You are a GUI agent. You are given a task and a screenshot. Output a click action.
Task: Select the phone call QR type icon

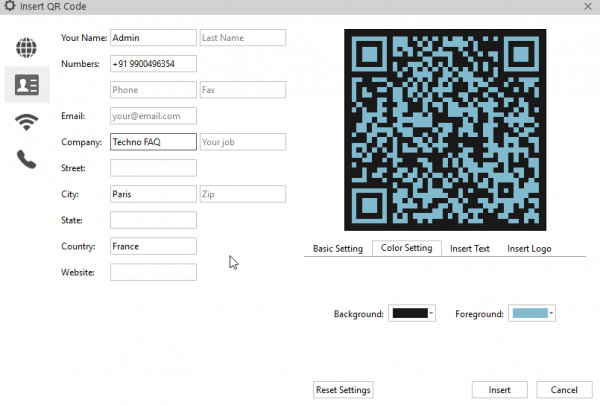[26, 159]
